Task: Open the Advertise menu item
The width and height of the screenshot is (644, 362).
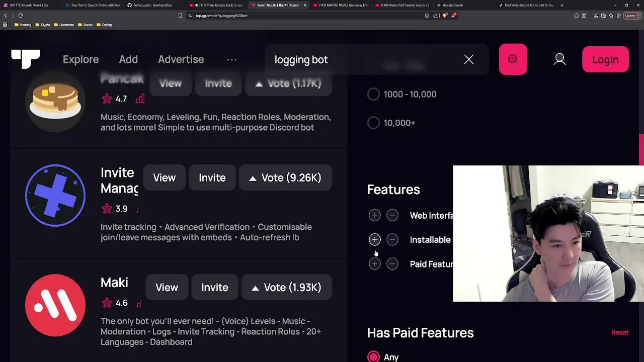Action: click(181, 59)
